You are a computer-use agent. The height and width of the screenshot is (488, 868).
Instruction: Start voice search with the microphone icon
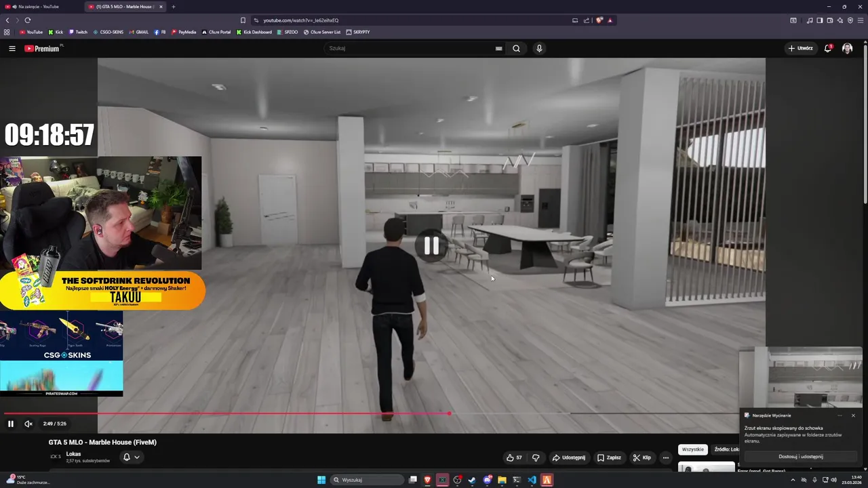tap(539, 48)
